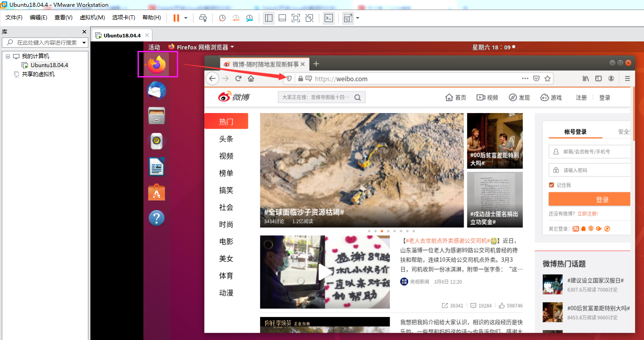Viewport: 644px width, 340px height.
Task: Select 头条 in the Weibo category sidebar
Action: pyautogui.click(x=226, y=139)
